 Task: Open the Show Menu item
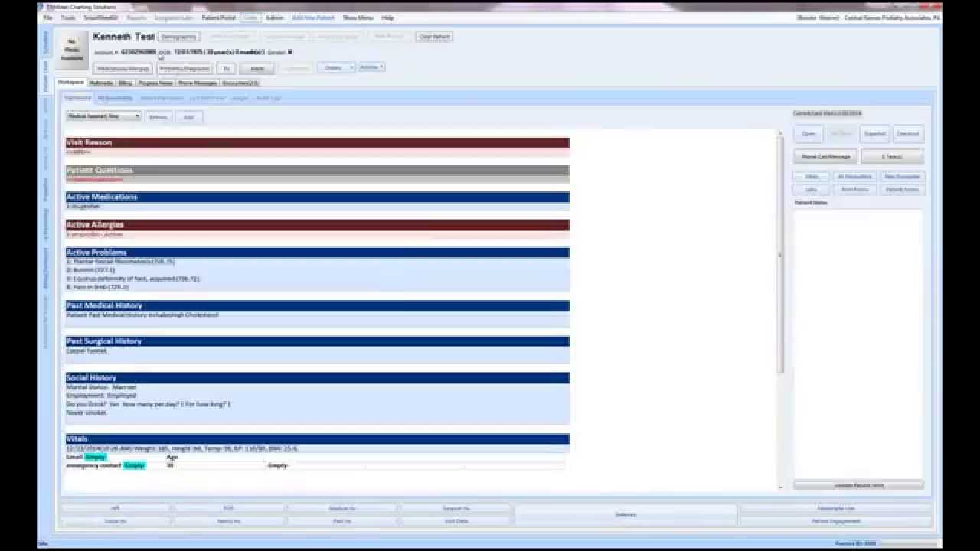pos(358,18)
